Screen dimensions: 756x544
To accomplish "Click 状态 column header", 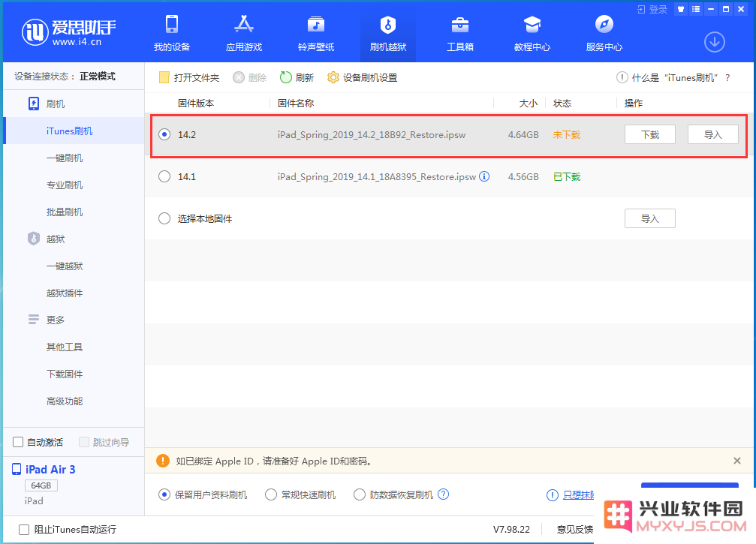I will pos(562,103).
